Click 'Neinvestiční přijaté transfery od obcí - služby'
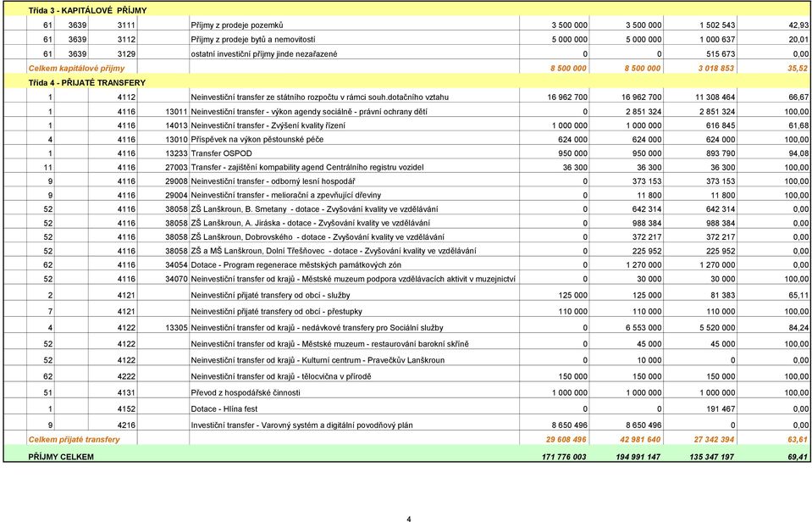Image resolution: width=812 pixels, height=522 pixels. tap(270, 296)
